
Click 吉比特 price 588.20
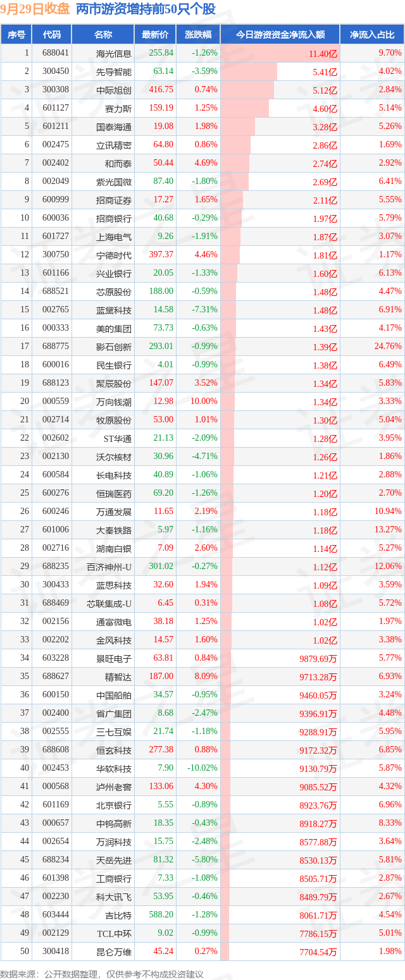tap(161, 915)
